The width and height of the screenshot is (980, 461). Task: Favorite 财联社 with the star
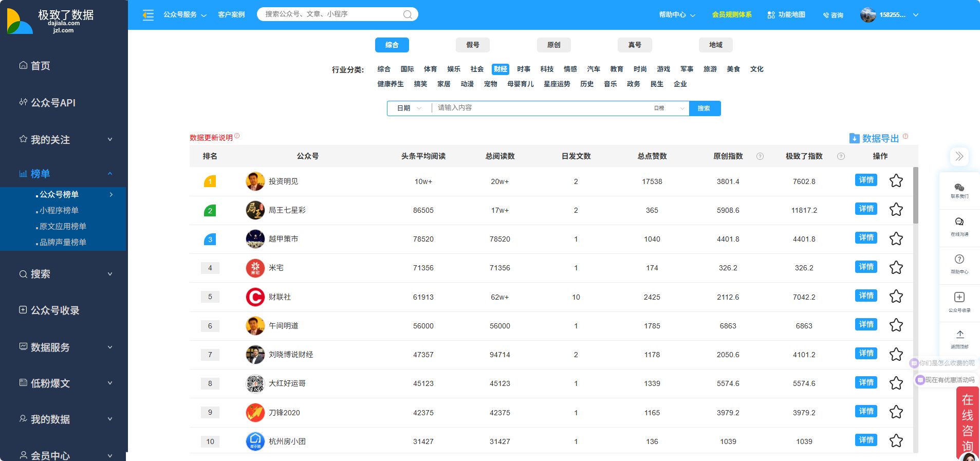pyautogui.click(x=896, y=296)
